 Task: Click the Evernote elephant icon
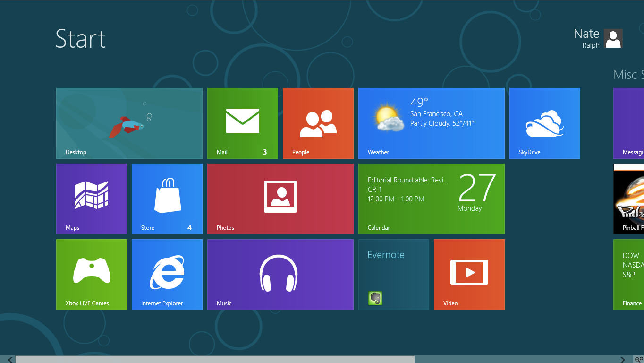click(375, 298)
